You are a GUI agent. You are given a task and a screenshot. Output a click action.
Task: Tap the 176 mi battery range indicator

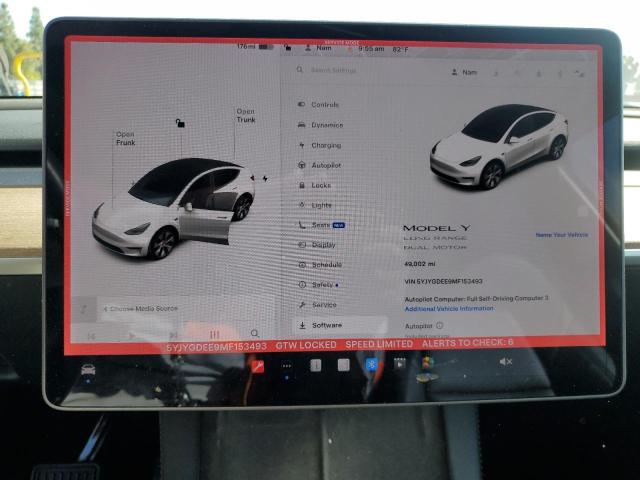[x=255, y=47]
